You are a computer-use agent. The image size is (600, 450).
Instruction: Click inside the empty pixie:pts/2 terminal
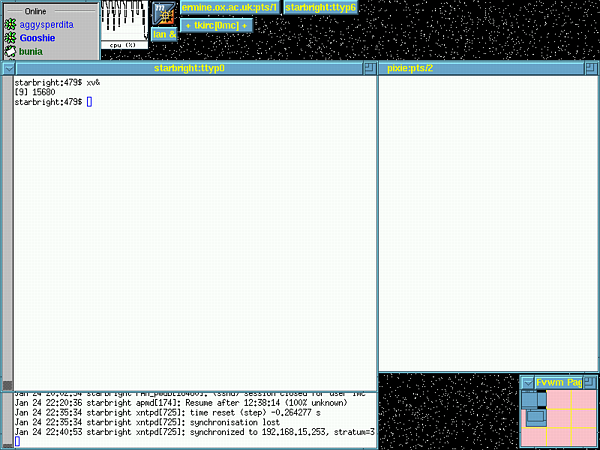click(487, 220)
